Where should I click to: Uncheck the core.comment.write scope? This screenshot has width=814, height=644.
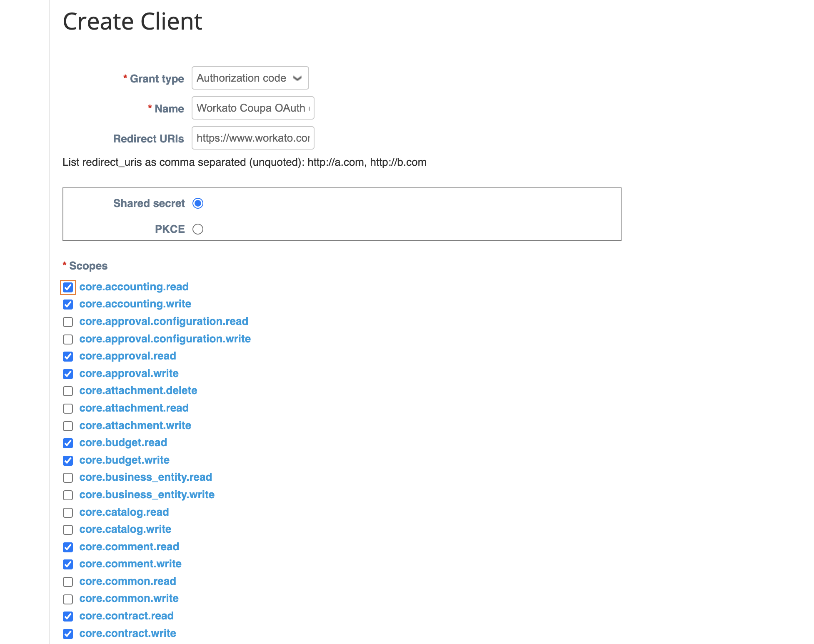click(68, 564)
